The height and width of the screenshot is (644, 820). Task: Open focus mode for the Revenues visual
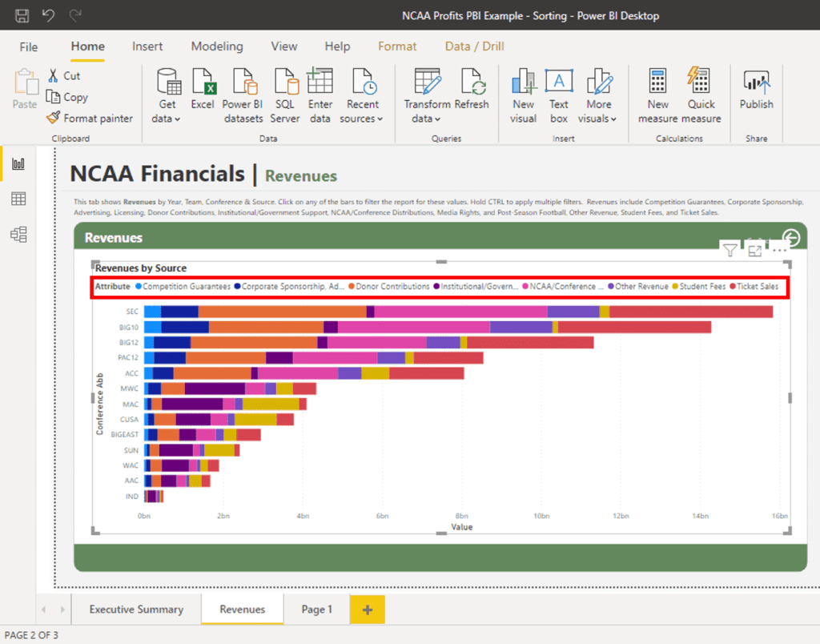pyautogui.click(x=754, y=250)
